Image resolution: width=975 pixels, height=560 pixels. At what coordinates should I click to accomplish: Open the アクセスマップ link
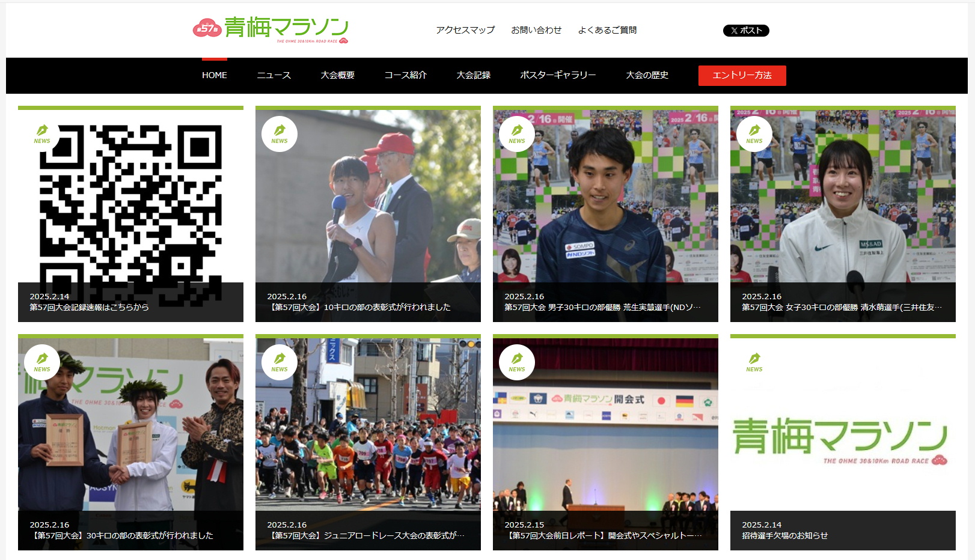pos(465,30)
